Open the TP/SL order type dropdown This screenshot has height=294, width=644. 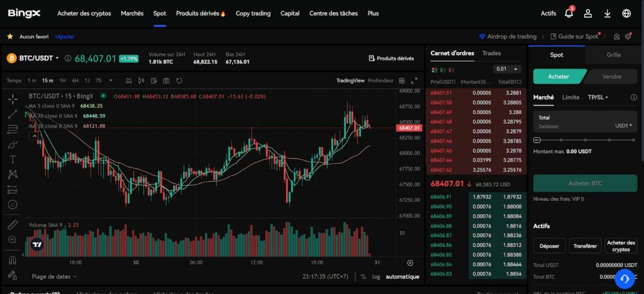click(x=597, y=97)
